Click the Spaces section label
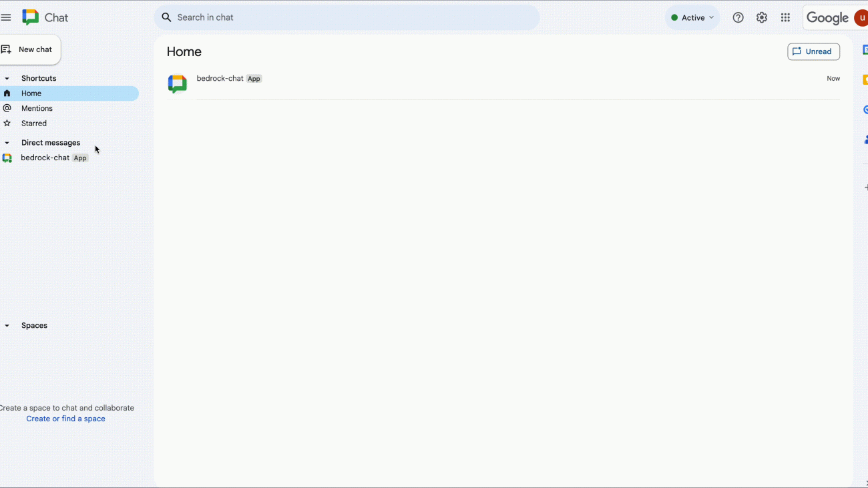868x488 pixels. pyautogui.click(x=34, y=326)
